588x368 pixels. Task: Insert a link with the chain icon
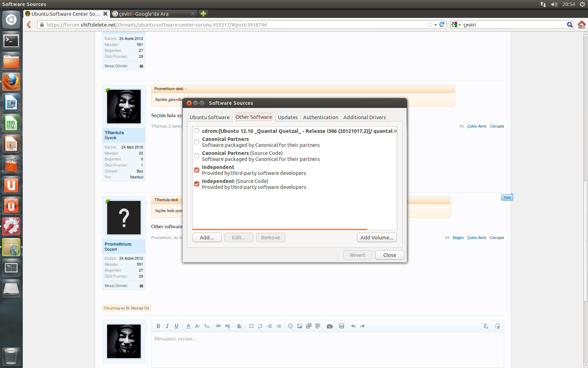218,326
